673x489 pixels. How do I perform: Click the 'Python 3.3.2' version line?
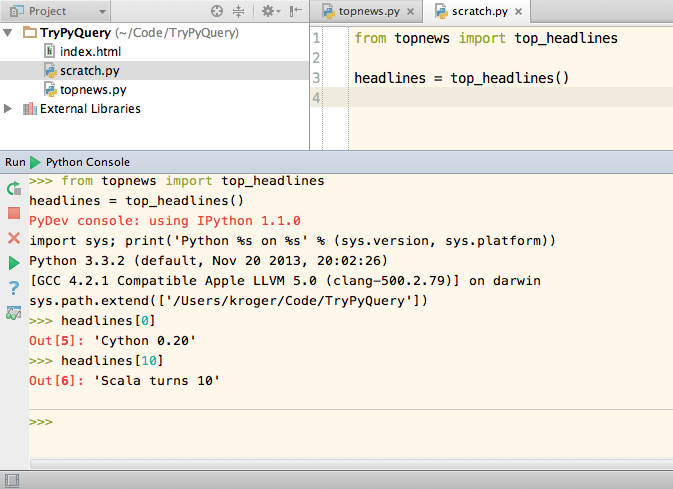pos(209,261)
